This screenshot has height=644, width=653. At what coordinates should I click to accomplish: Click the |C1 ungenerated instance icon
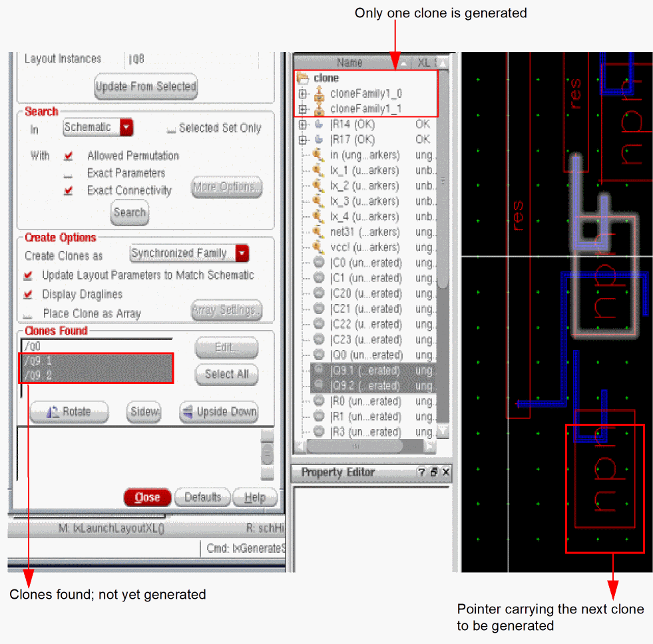(x=319, y=277)
